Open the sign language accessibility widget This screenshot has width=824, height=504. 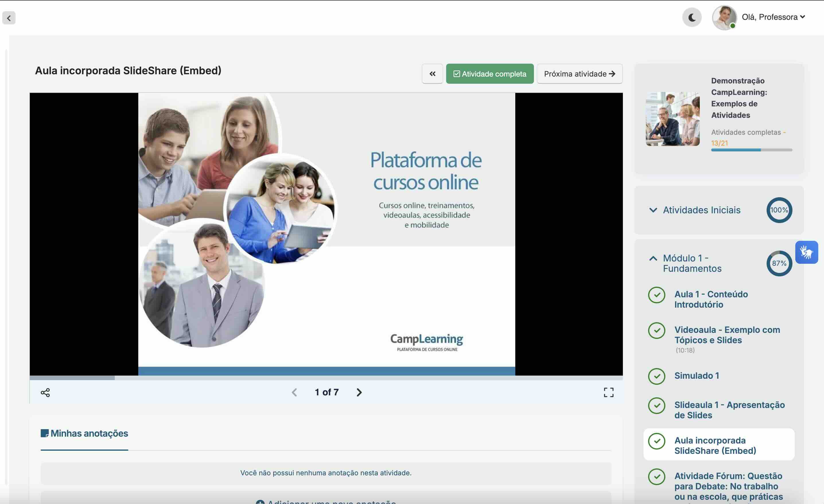[806, 252]
